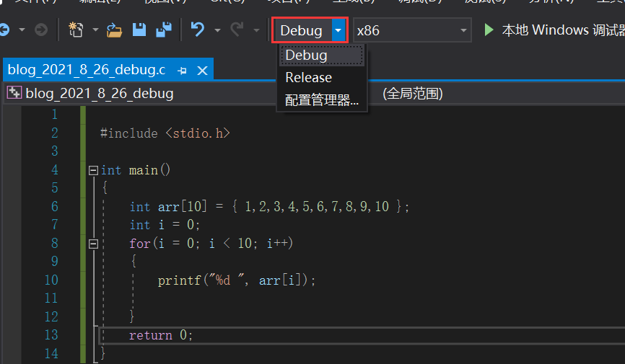Click the redo icon
The width and height of the screenshot is (625, 364).
[x=237, y=30]
